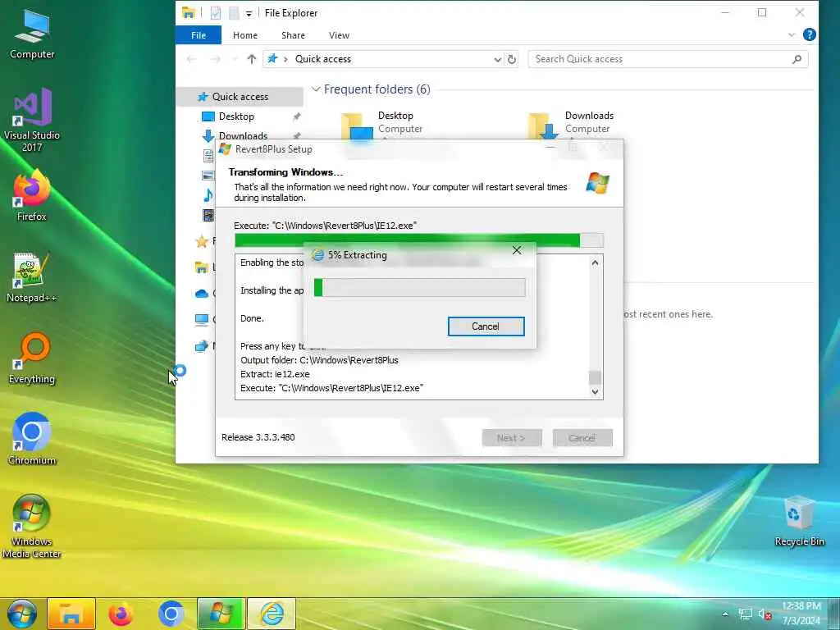Click the volume icon in system tray
The width and height of the screenshot is (840, 630).
click(x=765, y=614)
